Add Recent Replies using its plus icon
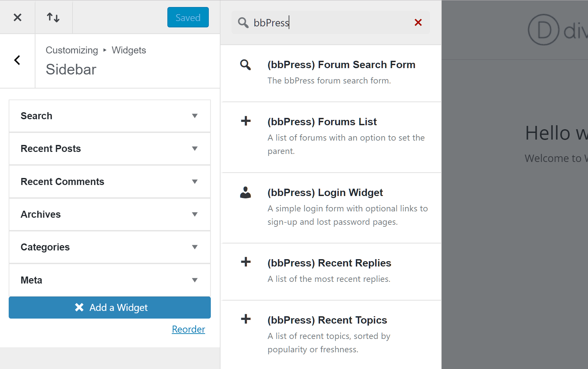Image resolution: width=588 pixels, height=369 pixels. (x=246, y=262)
